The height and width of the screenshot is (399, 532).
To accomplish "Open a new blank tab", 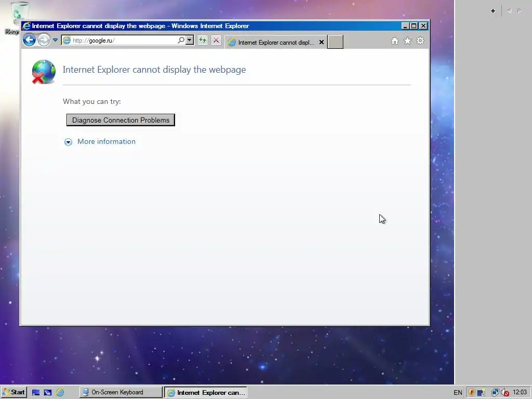I will [335, 42].
